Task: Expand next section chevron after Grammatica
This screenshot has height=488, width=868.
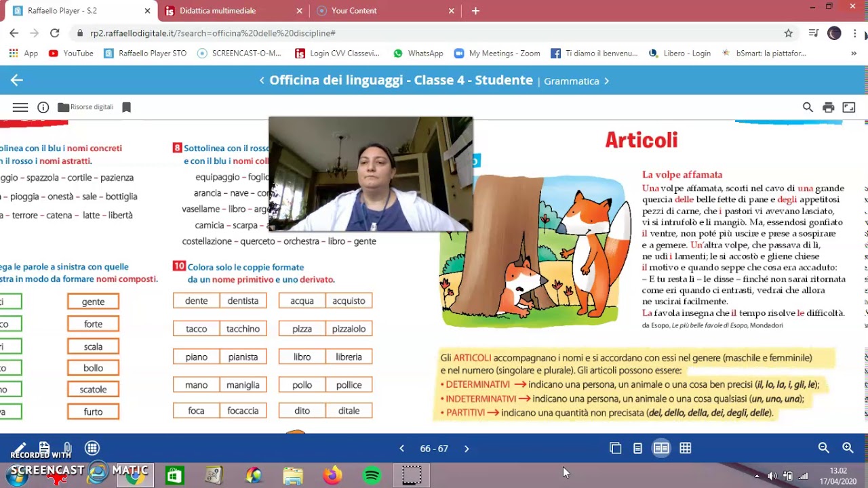Action: 606,81
